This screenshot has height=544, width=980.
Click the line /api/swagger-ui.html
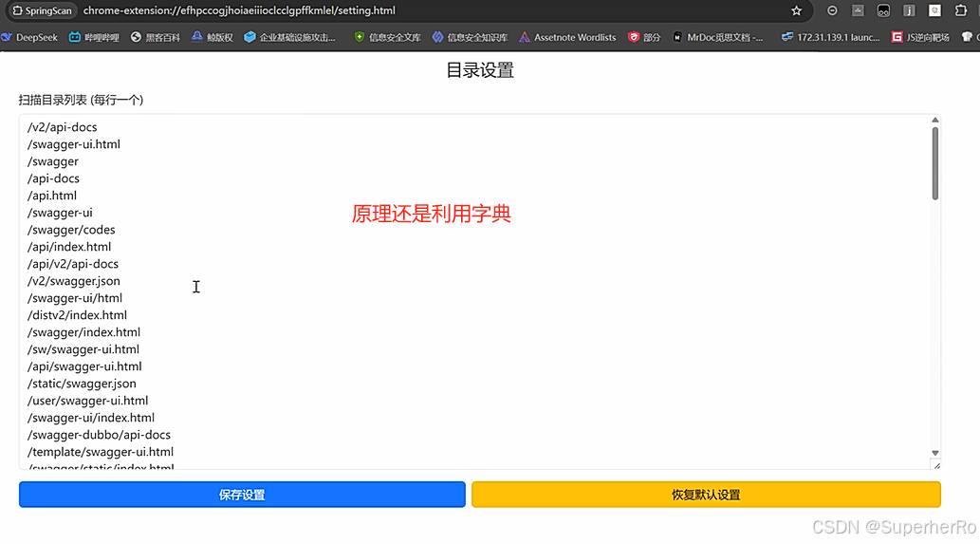tap(84, 366)
